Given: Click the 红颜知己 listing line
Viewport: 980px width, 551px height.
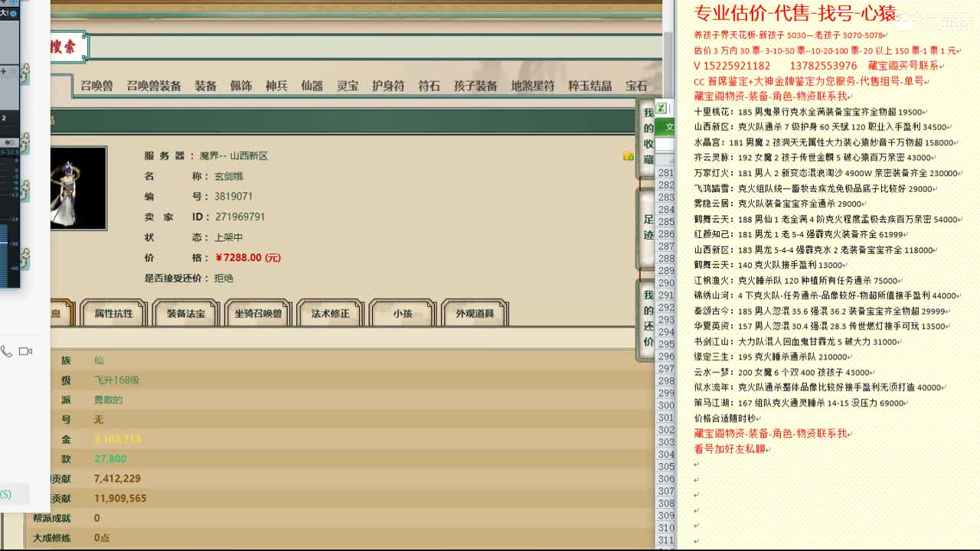Looking at the screenshot, I should pos(802,234).
